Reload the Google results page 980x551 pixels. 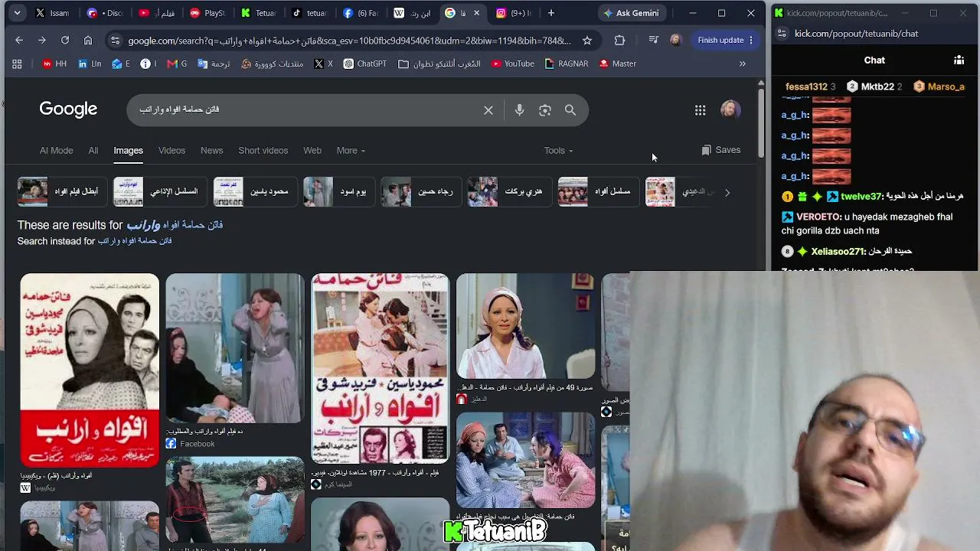(x=65, y=40)
